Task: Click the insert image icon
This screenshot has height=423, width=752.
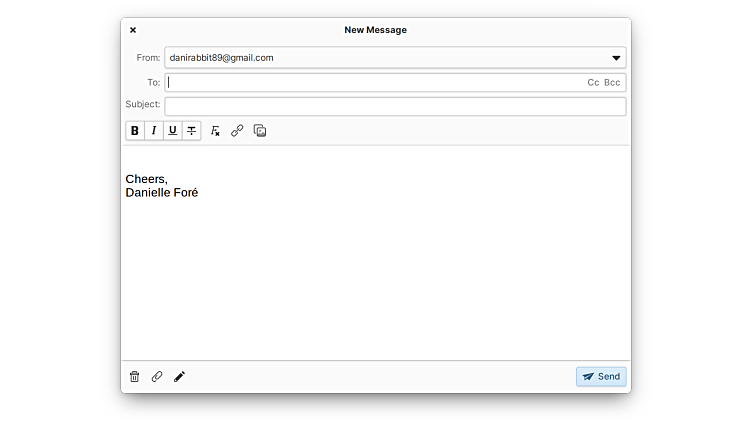Action: 260,131
